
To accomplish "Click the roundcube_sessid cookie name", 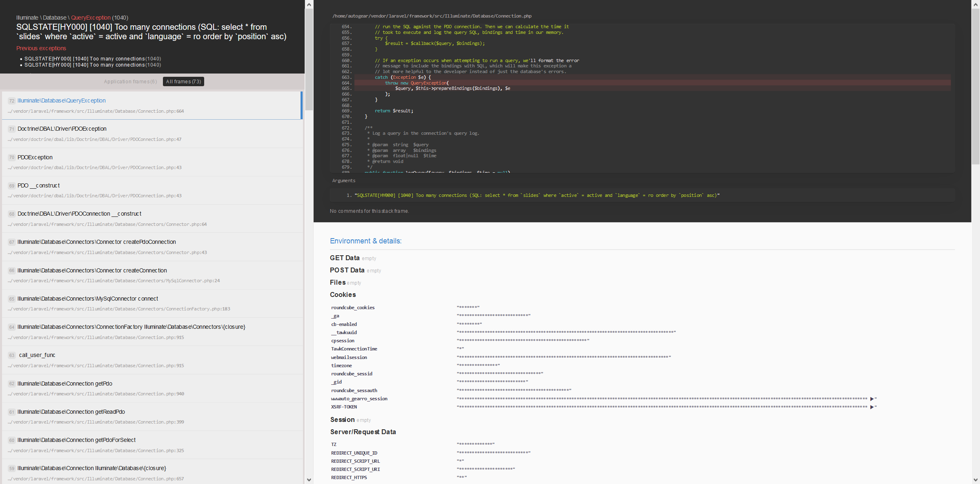I will 352,374.
